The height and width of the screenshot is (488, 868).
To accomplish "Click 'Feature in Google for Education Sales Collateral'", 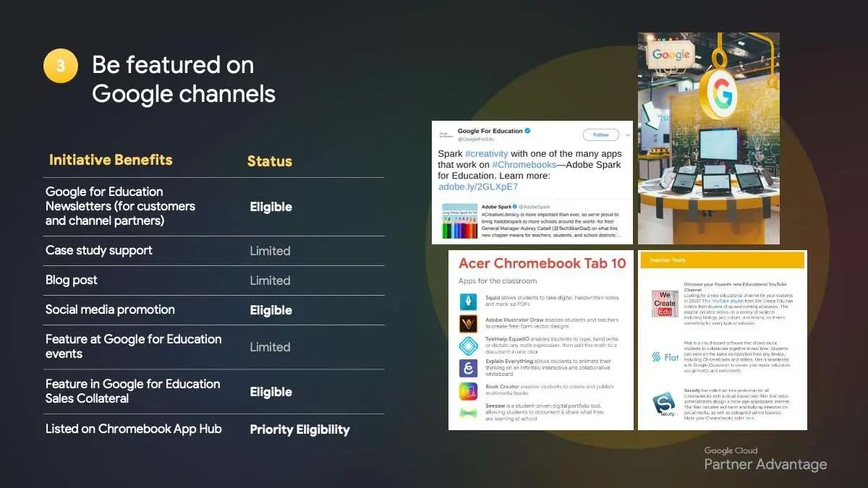I will pos(133,391).
